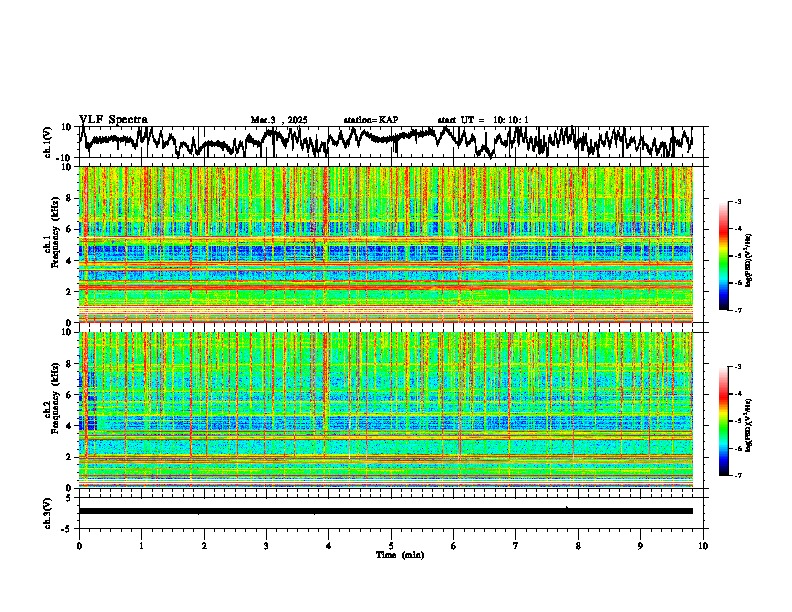Viewport: 792px width, 612px height.
Task: Click the ch.2 colorbar log(PSD) unit label
Action: pos(749,425)
